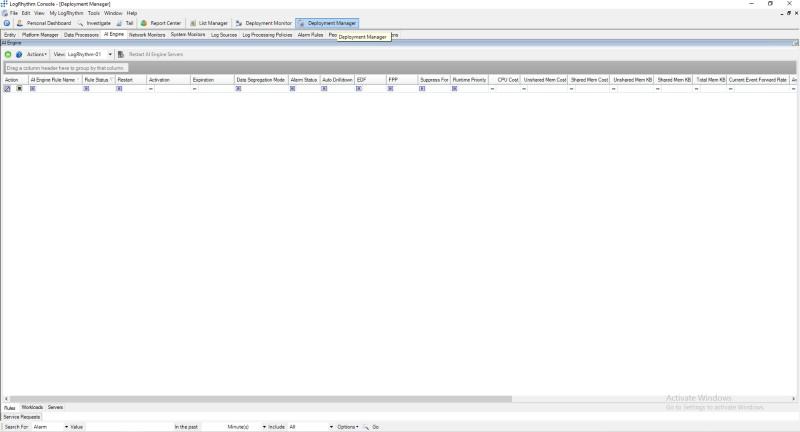Viewport: 800px width, 432px height.
Task: Click the In the past number field
Action: pyautogui.click(x=213, y=427)
